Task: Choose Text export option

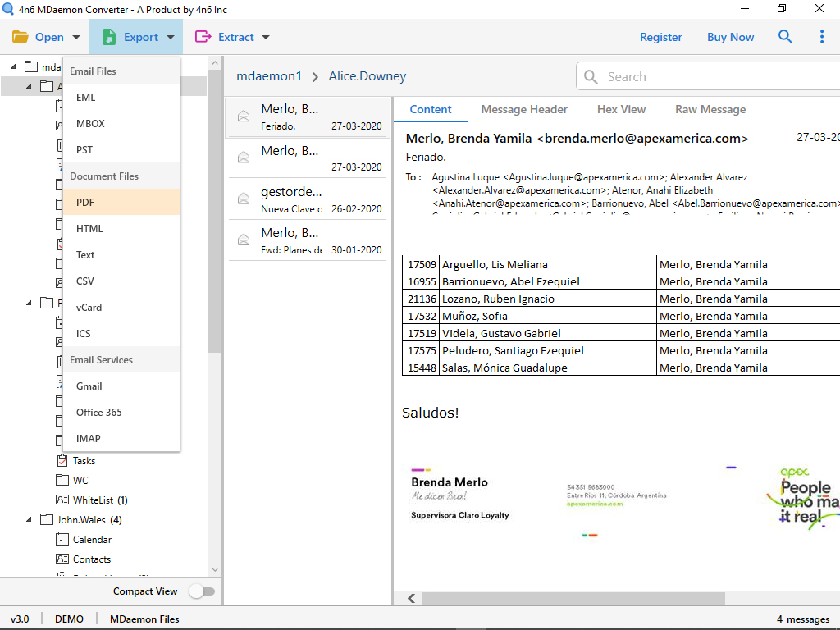Action: tap(121, 254)
